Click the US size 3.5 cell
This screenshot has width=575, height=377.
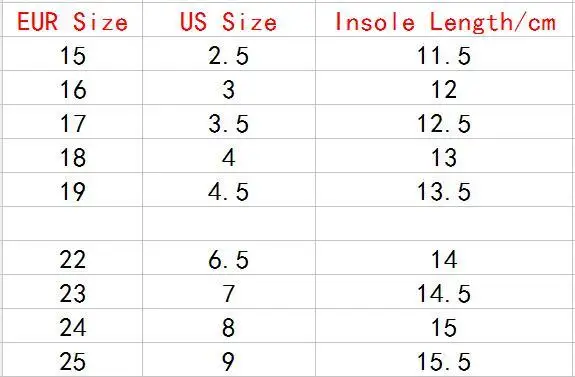tap(229, 122)
